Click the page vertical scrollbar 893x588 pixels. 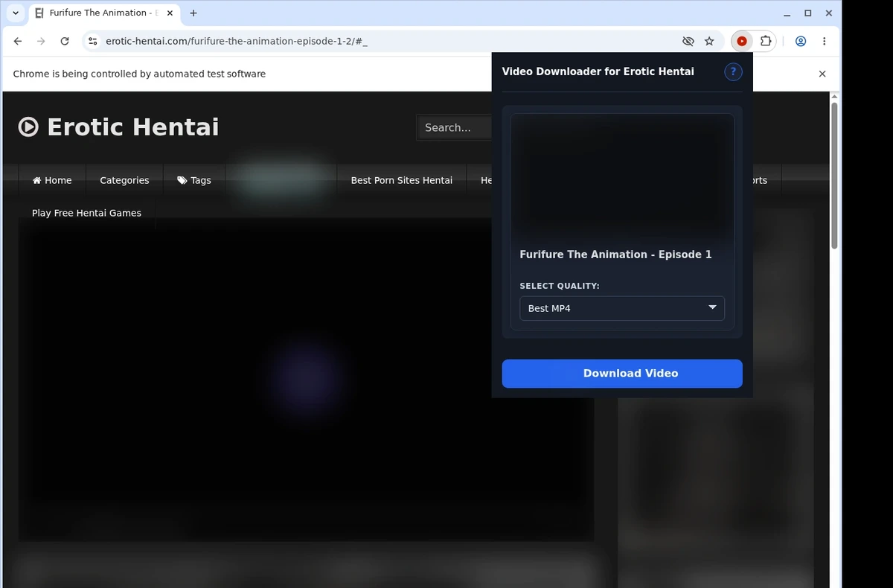click(x=835, y=175)
